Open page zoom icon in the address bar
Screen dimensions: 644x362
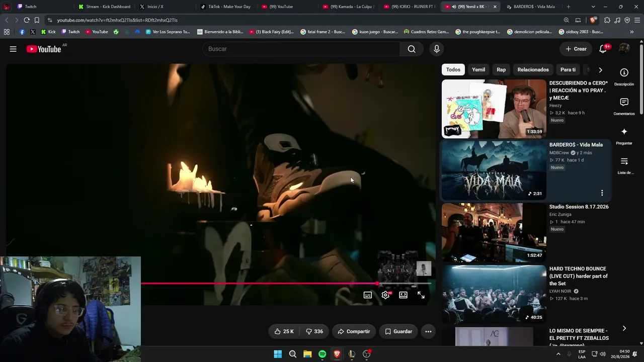point(566,20)
